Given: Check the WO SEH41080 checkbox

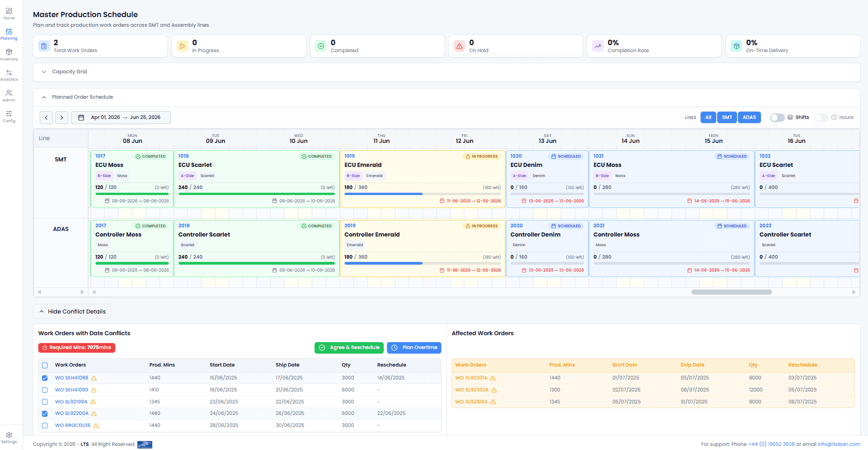Looking at the screenshot, I should click(x=45, y=390).
